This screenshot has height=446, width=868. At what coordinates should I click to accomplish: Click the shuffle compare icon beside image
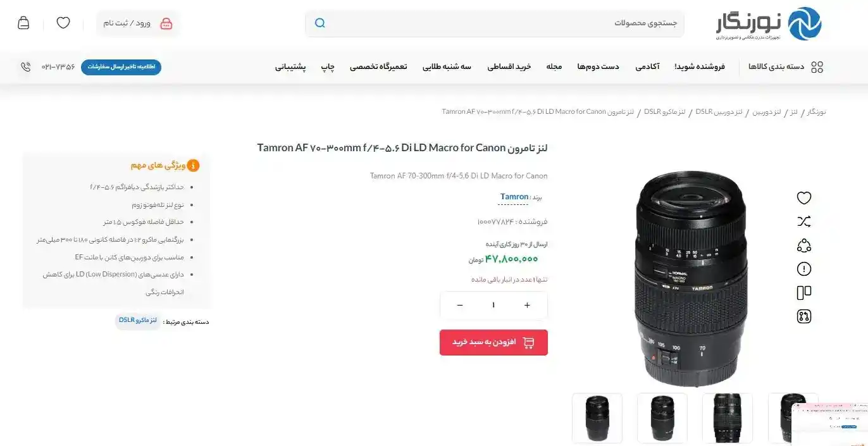pyautogui.click(x=803, y=221)
